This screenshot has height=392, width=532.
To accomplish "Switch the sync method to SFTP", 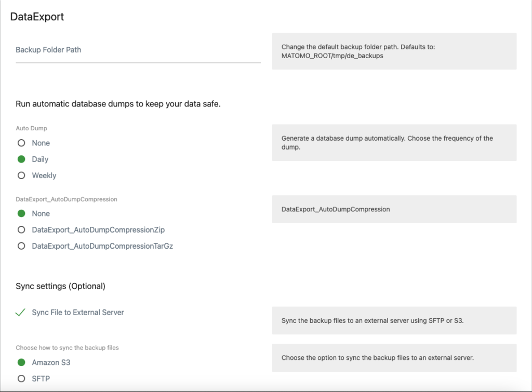I will 21,379.
